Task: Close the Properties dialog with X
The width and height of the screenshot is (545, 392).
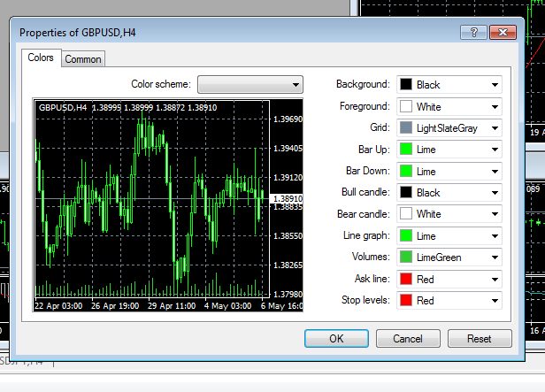Action: [x=503, y=33]
